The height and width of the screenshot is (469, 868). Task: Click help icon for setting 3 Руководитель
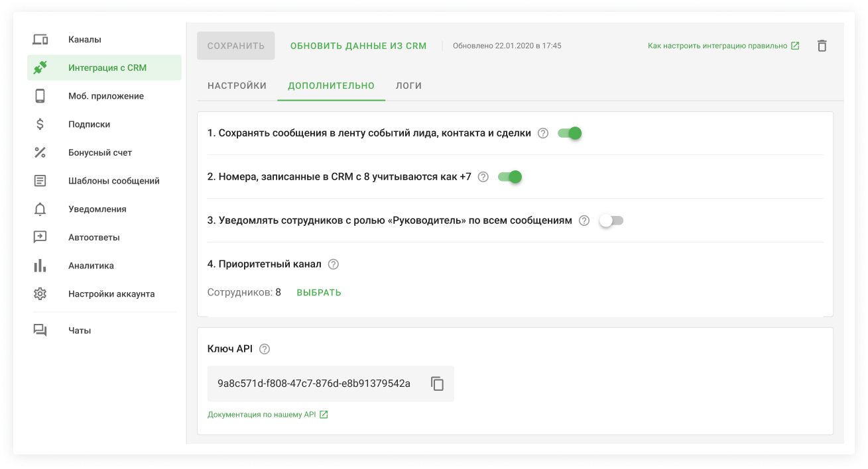tap(584, 221)
